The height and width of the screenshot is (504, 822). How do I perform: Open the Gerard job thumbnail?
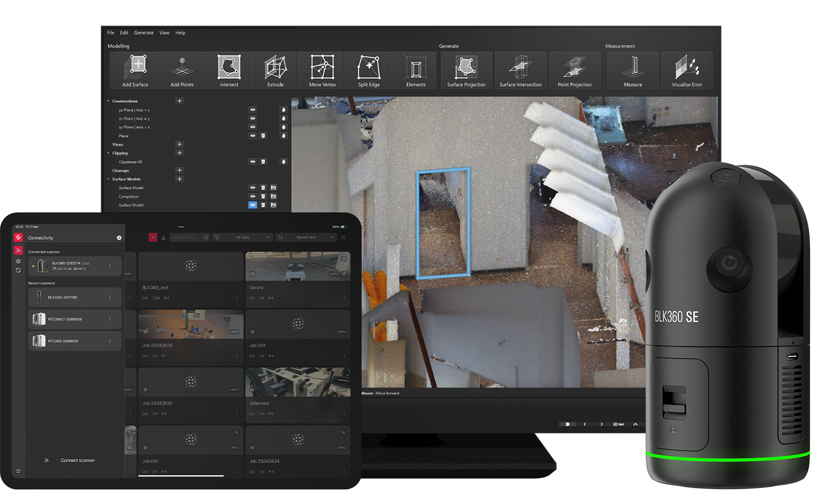298,266
